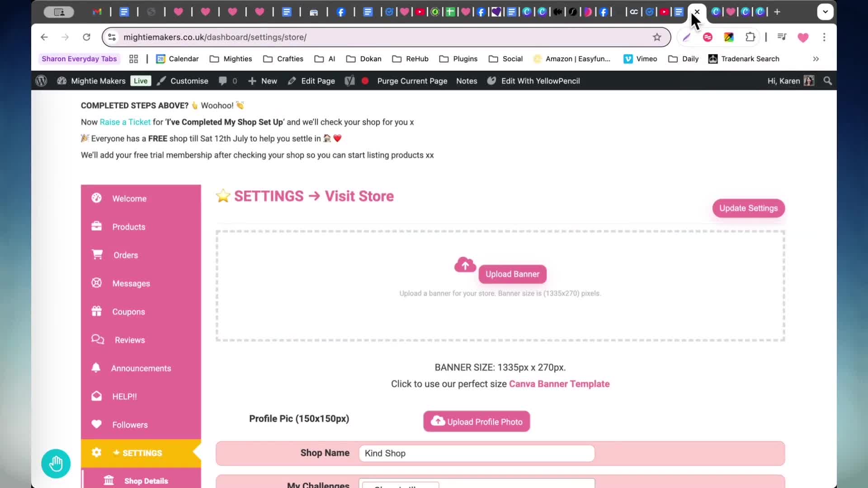The width and height of the screenshot is (868, 488).
Task: Click the Upload Profile Photo button
Action: pos(476,422)
